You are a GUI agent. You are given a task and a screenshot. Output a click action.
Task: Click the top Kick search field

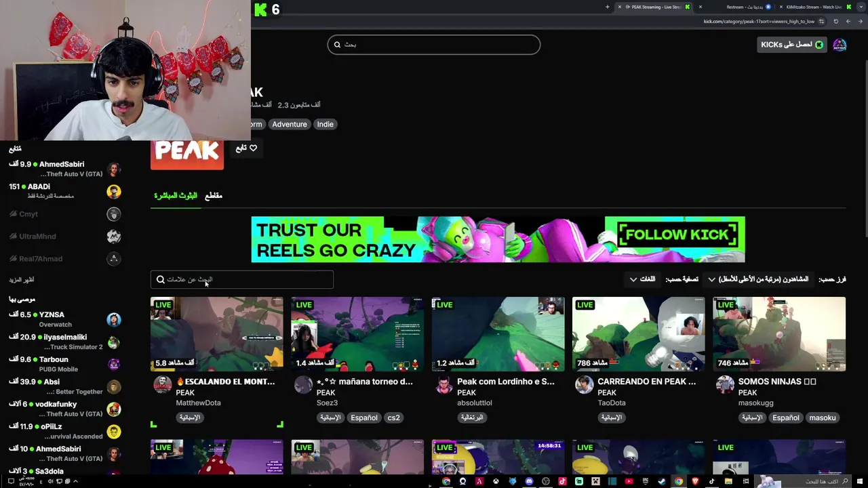click(434, 45)
